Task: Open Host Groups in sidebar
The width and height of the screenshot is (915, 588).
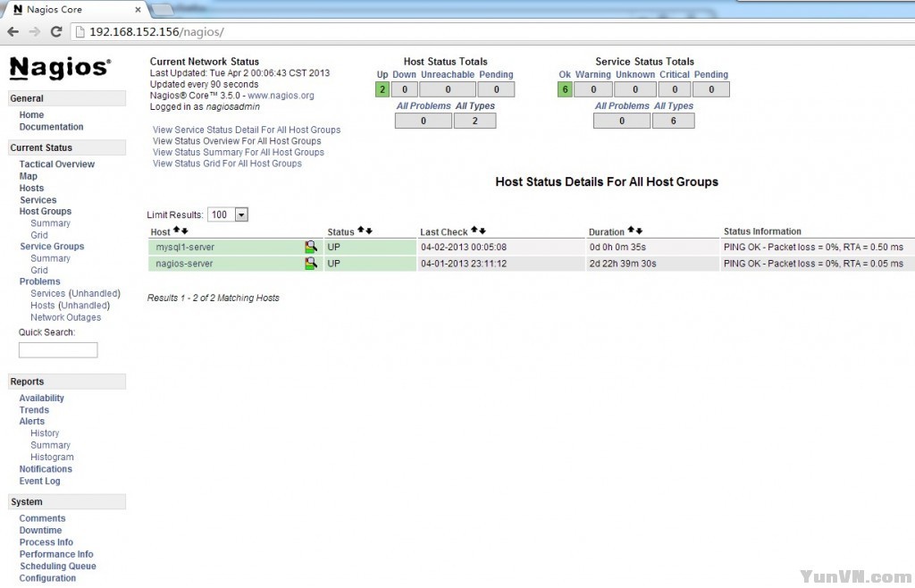Action: click(x=45, y=211)
